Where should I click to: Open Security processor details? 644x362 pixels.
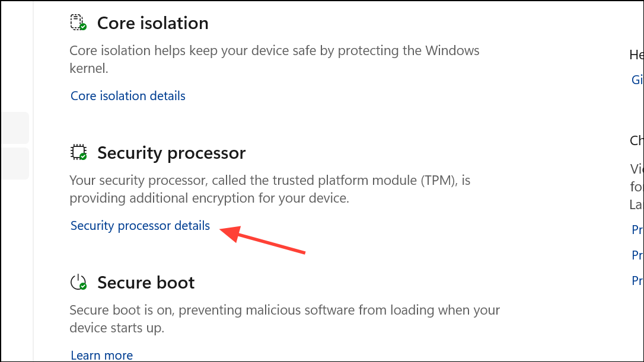pyautogui.click(x=140, y=226)
